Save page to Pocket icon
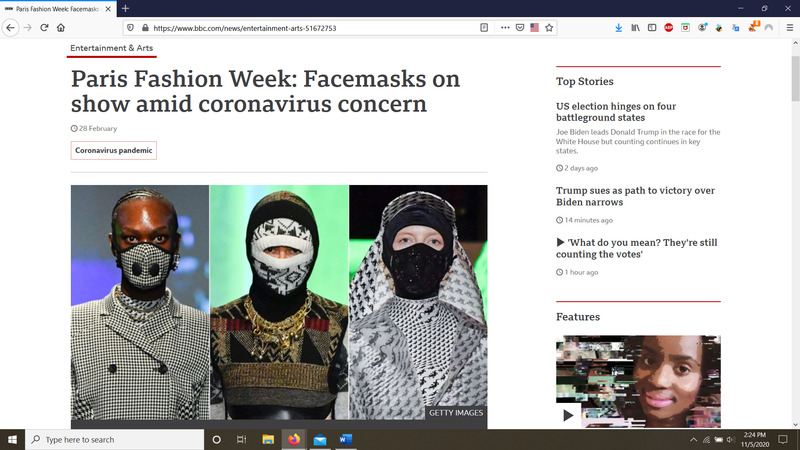This screenshot has height=450, width=800. (x=519, y=28)
